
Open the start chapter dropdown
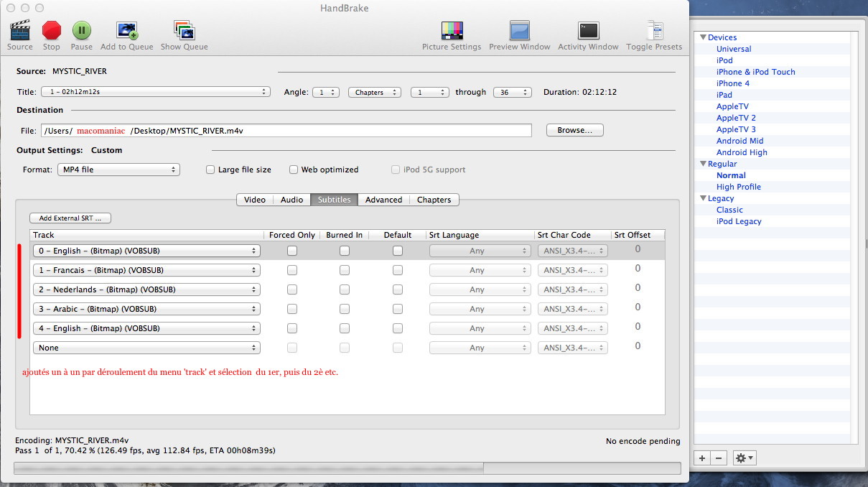(x=430, y=92)
